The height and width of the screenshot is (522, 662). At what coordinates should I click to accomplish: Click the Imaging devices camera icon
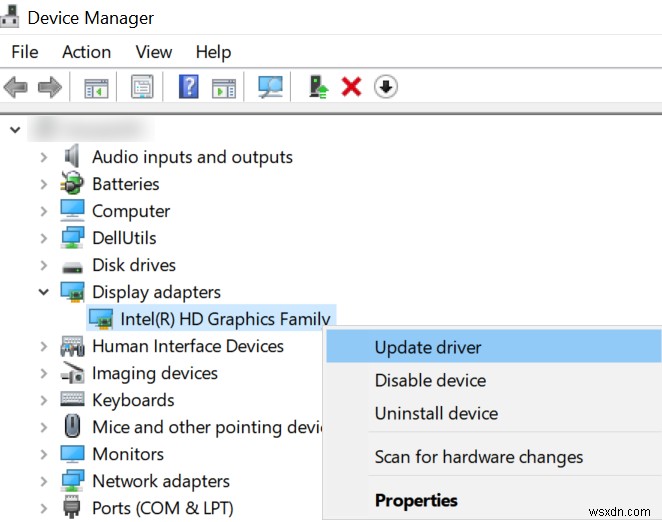pos(72,373)
